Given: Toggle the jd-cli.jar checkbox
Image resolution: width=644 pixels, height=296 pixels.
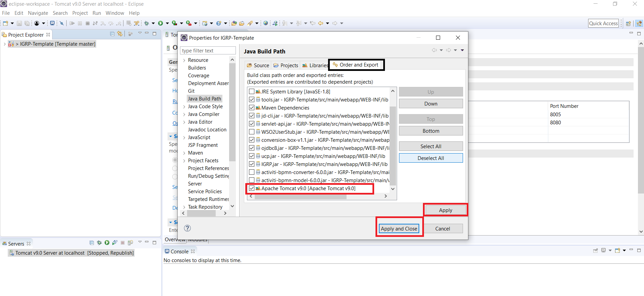Looking at the screenshot, I should [252, 116].
